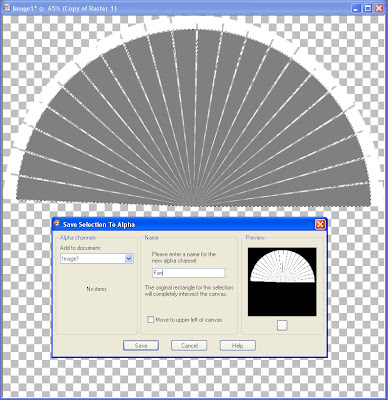Click the alpha channel preview thumbnail of the fan
This screenshot has width=388, height=400.
coord(282,282)
